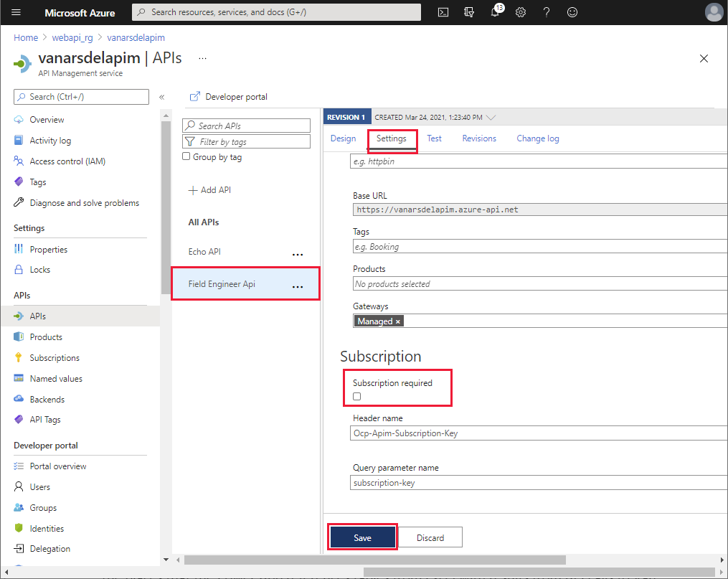The image size is (728, 579).
Task: Open the notifications bell icon
Action: click(x=496, y=11)
